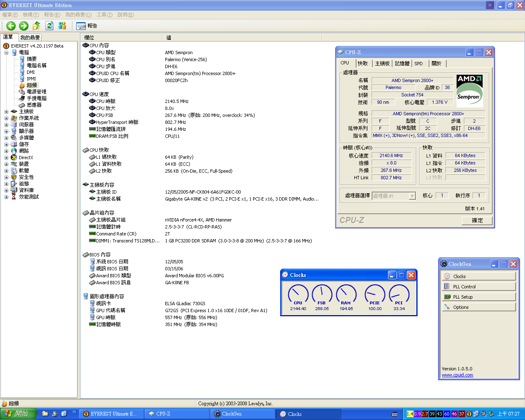Image resolution: width=525 pixels, height=420 pixels.
Task: Open the www.cpuid.com link in ClockGen
Action: coord(457,375)
